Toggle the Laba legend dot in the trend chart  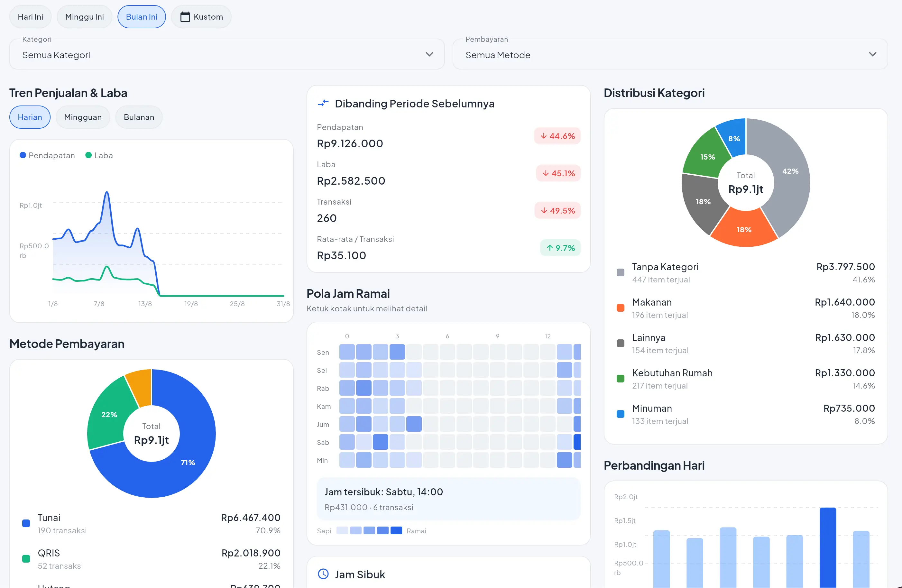(x=88, y=155)
